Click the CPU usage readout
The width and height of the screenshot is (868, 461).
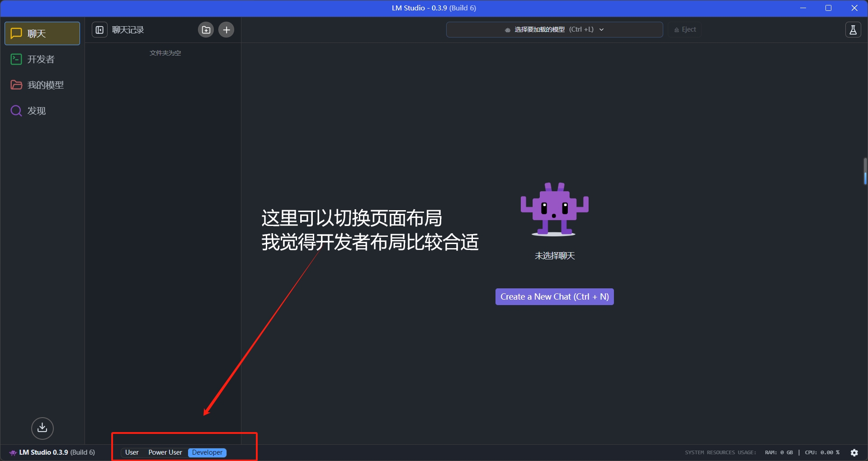(x=822, y=452)
